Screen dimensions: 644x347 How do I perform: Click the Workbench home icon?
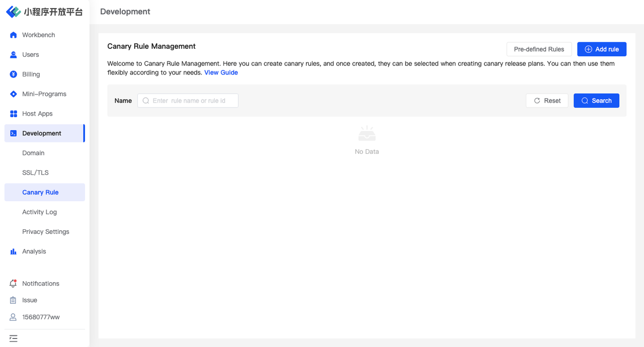[x=14, y=35]
